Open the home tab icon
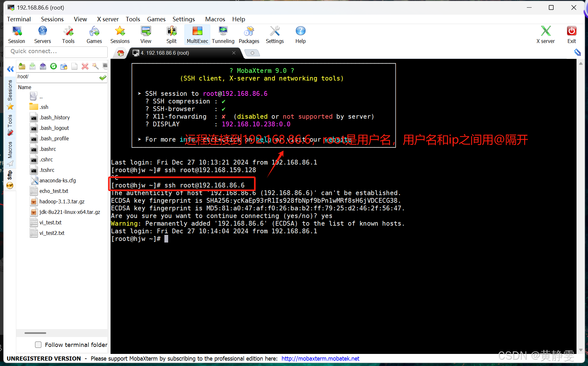 click(x=120, y=53)
